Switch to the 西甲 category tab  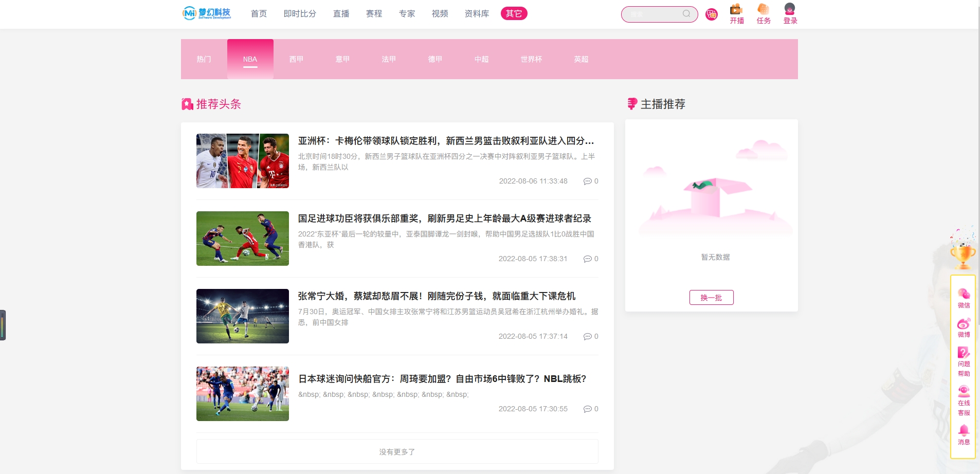point(297,59)
